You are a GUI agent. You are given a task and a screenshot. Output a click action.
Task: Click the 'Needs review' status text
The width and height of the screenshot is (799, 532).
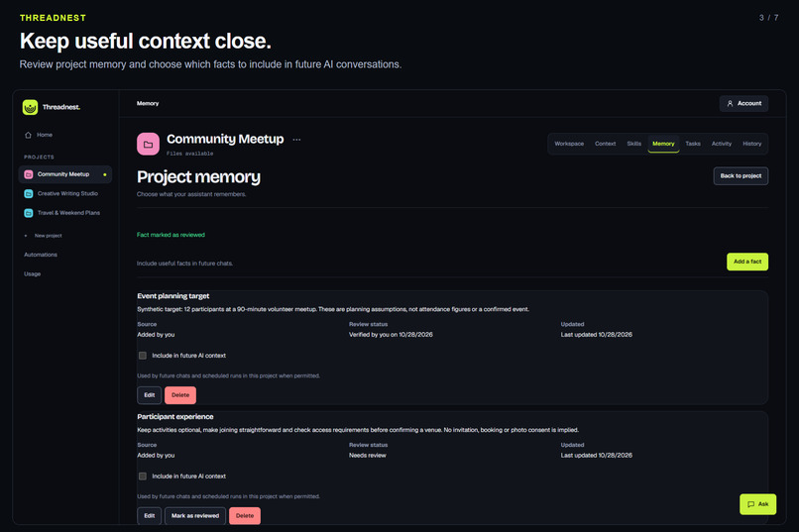coord(368,455)
